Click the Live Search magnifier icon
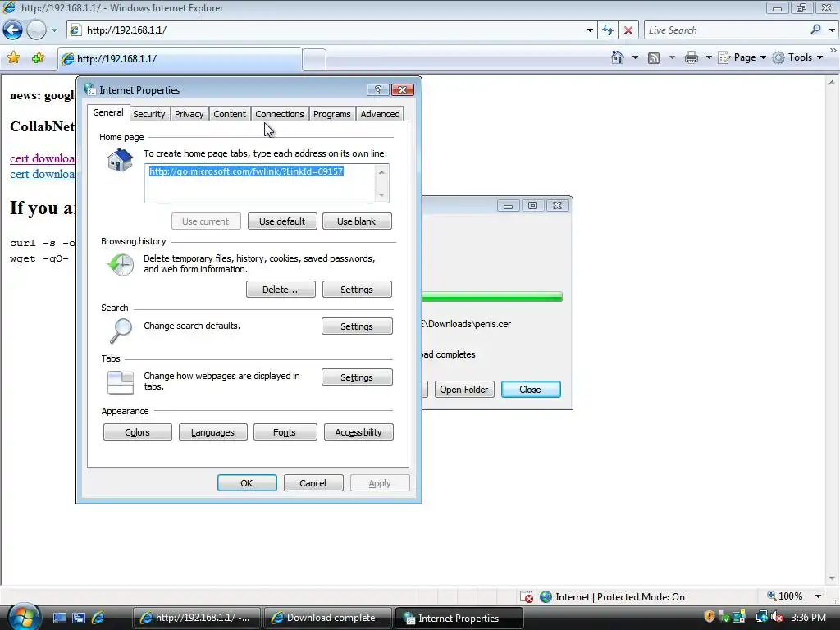Image resolution: width=840 pixels, height=630 pixels. (x=816, y=30)
